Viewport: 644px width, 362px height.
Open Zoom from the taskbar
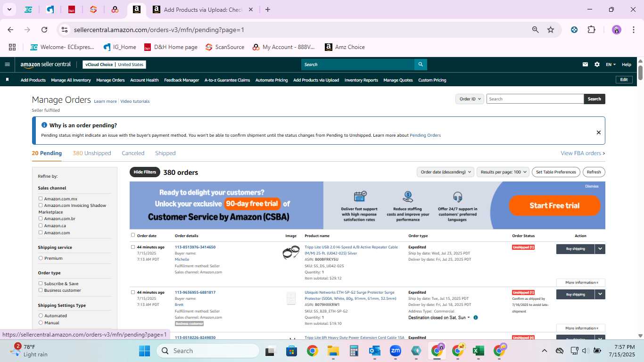(396, 351)
